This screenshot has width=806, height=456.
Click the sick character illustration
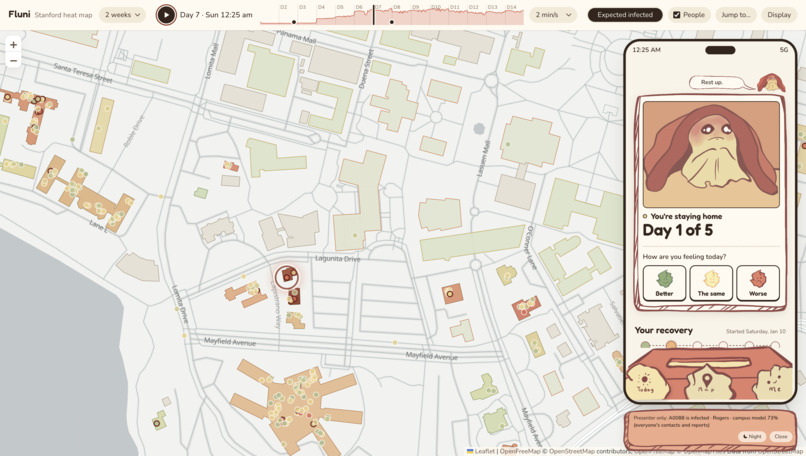click(711, 154)
